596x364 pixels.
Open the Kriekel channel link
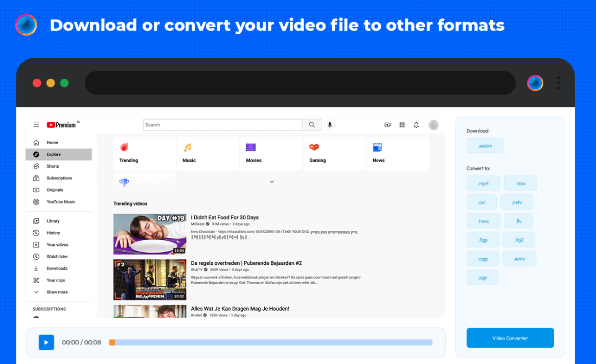pyautogui.click(x=196, y=315)
